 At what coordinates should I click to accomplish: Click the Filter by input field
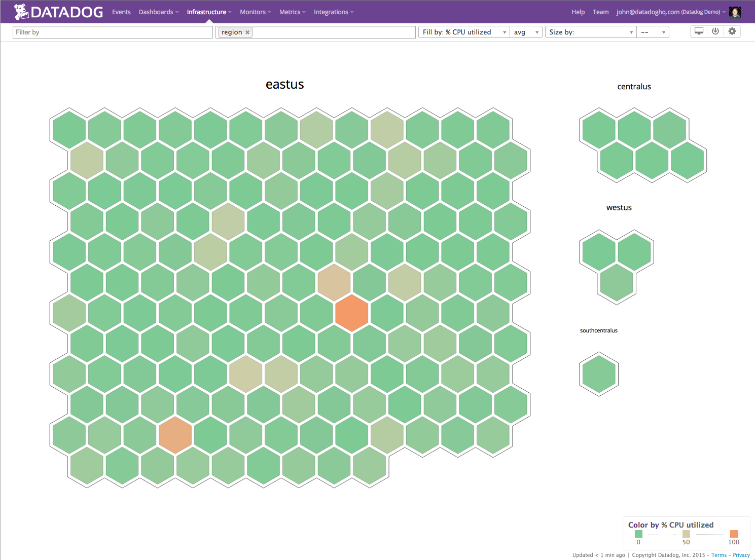point(113,32)
